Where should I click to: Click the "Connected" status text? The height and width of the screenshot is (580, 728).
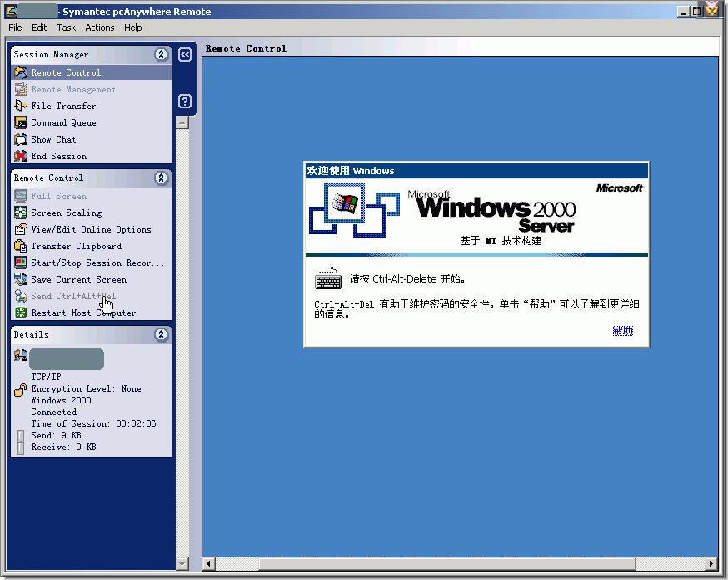pos(54,412)
